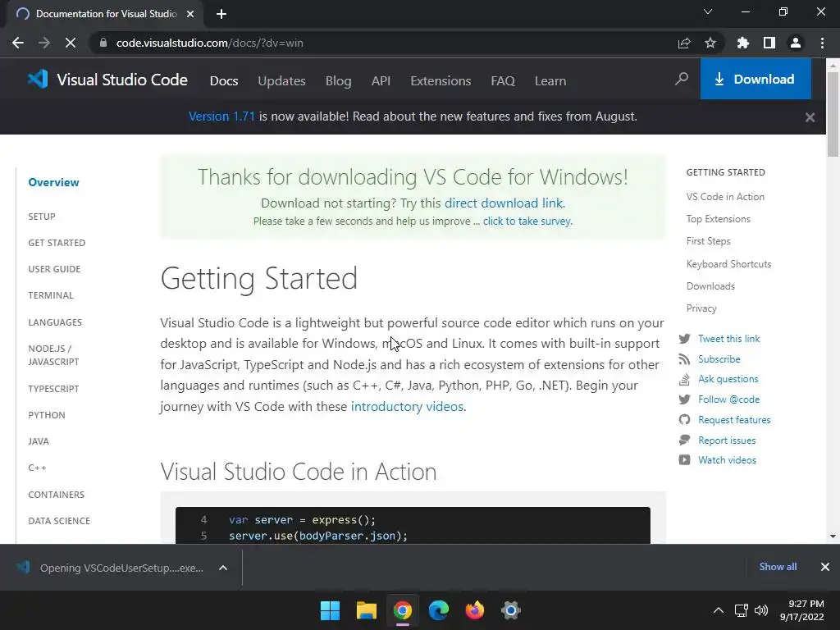Click the Visual Studio Code logo icon
Image resolution: width=840 pixels, height=630 pixels.
coord(38,80)
